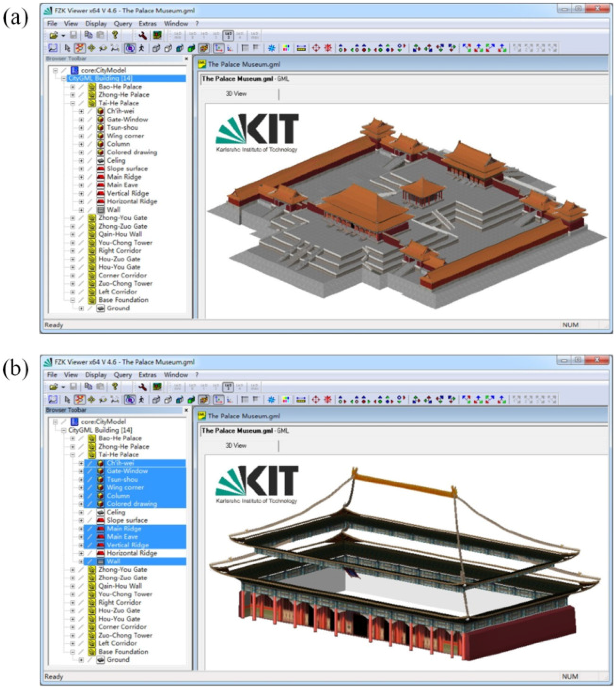Click the yellow help question mark icon in window (a)
The height and width of the screenshot is (689, 616).
[115, 35]
